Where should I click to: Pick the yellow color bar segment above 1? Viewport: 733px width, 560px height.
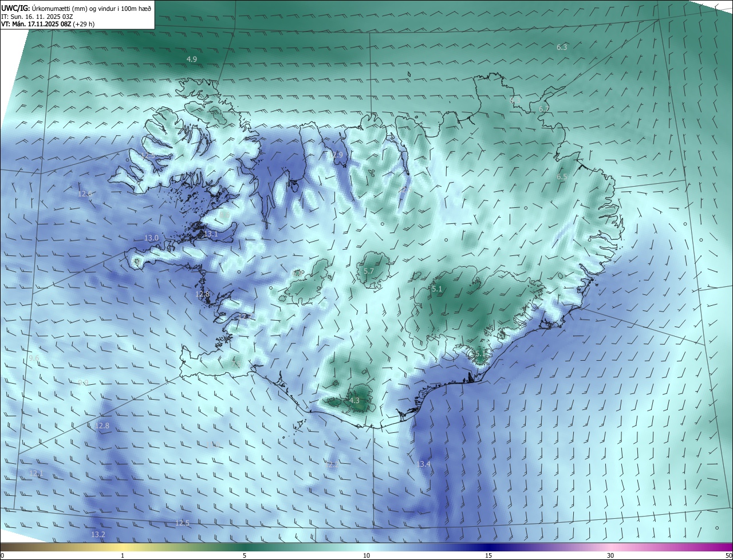tap(123, 547)
